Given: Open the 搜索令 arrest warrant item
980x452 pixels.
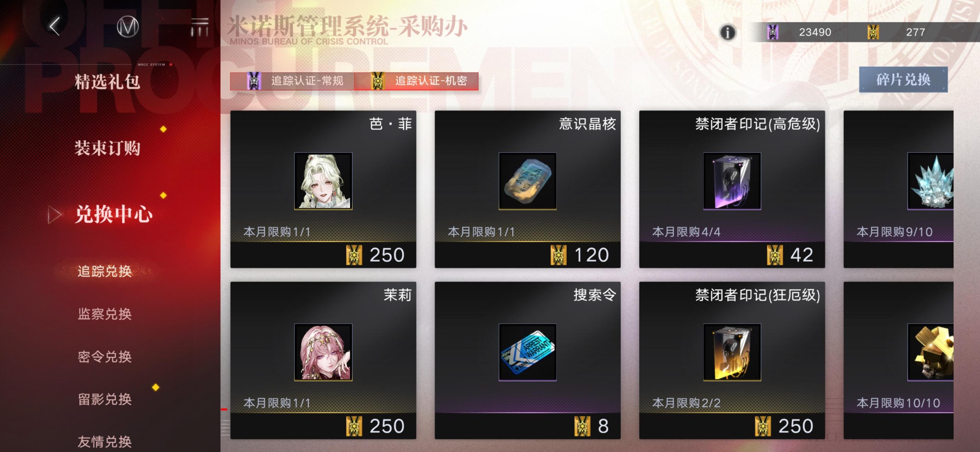Looking at the screenshot, I should click(x=527, y=352).
